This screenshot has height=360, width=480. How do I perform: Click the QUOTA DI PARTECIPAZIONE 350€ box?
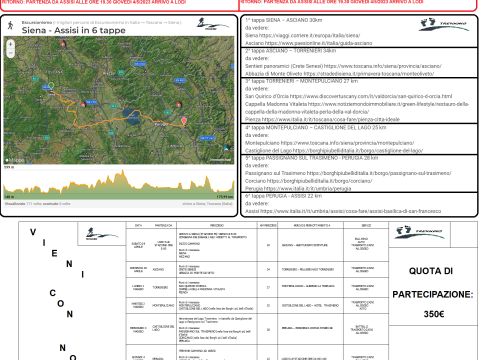[433, 287]
